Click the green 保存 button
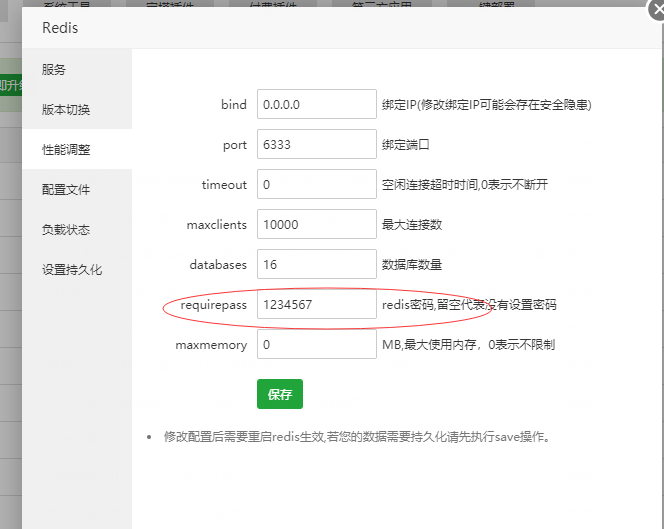 tap(280, 394)
